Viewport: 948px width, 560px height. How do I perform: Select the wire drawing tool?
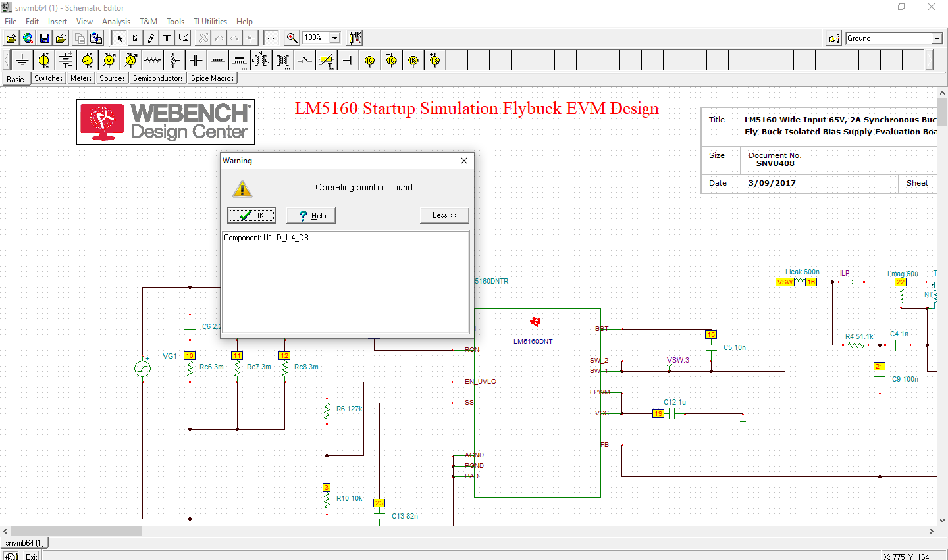pos(151,38)
